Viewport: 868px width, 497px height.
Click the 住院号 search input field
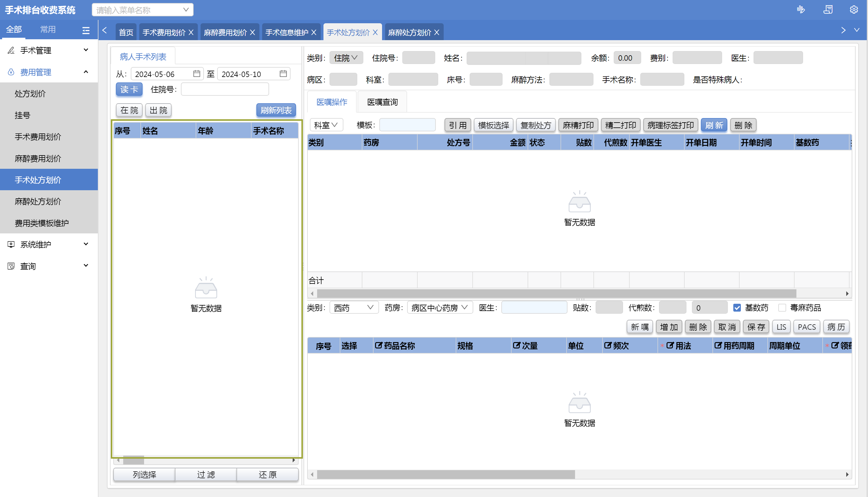pyautogui.click(x=225, y=89)
